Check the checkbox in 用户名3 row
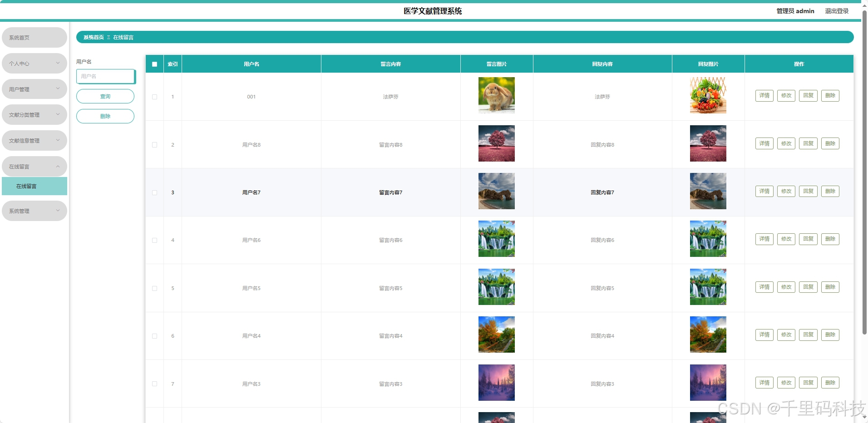This screenshot has height=423, width=868. click(154, 384)
